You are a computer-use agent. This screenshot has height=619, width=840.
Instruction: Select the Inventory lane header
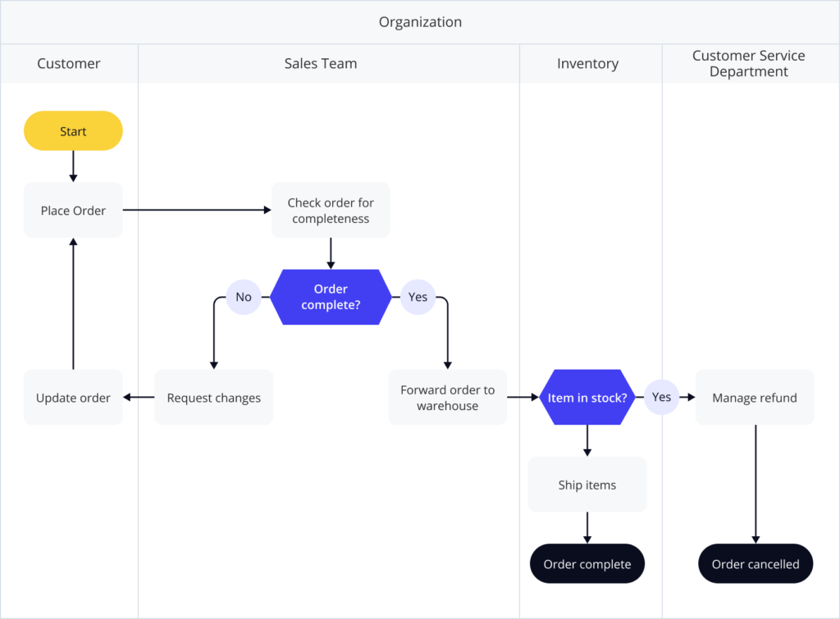click(x=587, y=63)
